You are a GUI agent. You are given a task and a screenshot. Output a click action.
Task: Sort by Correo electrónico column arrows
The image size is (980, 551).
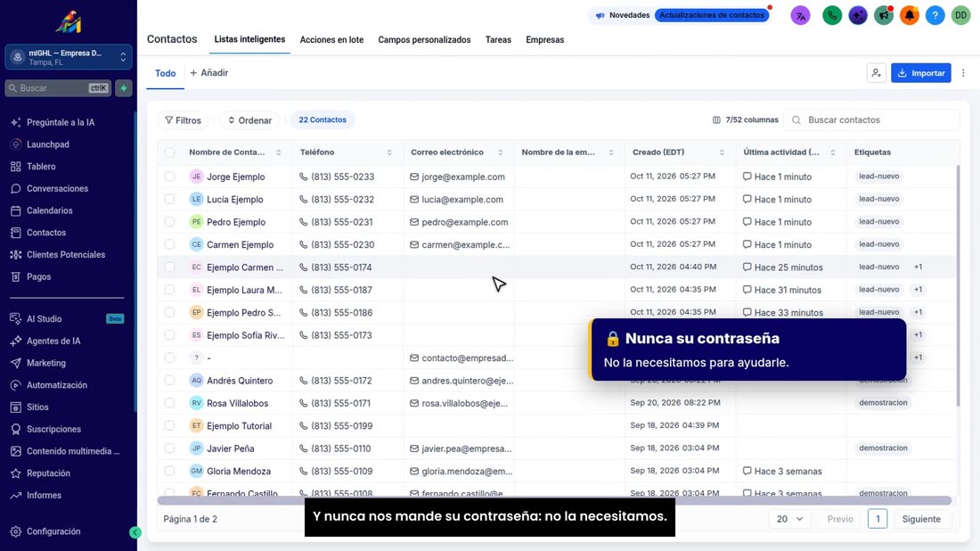click(x=500, y=152)
